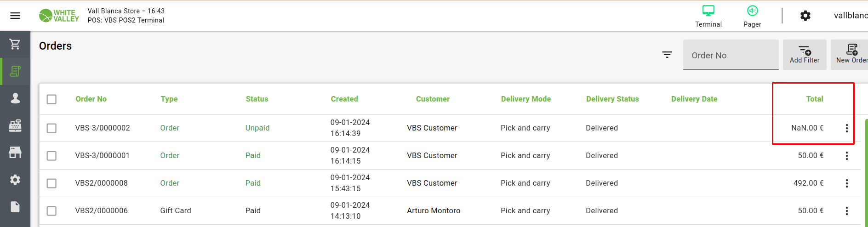Open the store sidebar icon
This screenshot has height=227, width=868.
(15, 153)
